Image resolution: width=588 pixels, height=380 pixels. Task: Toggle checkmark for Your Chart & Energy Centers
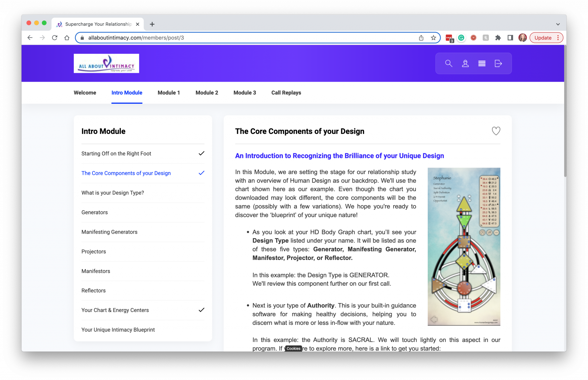[201, 310]
